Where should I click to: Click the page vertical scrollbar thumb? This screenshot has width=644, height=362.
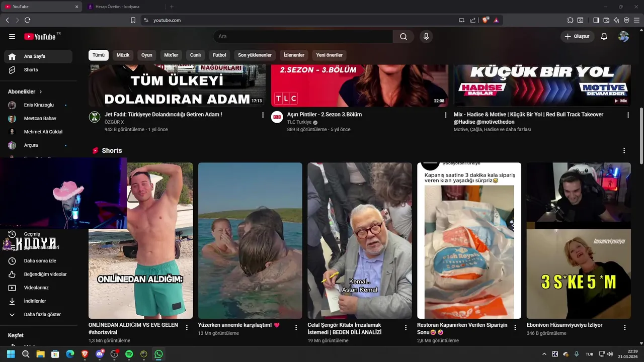(641, 136)
